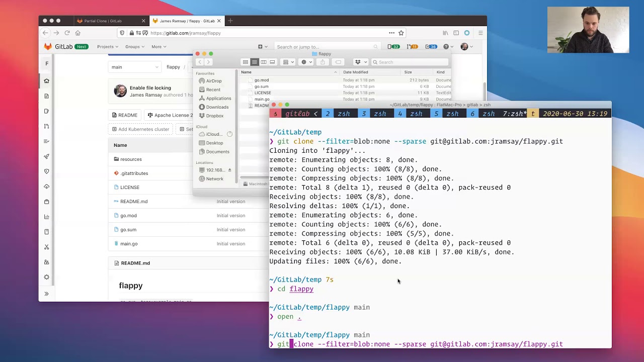Open to-do list counter showing 36
This screenshot has width=644, height=362.
pyautogui.click(x=431, y=47)
